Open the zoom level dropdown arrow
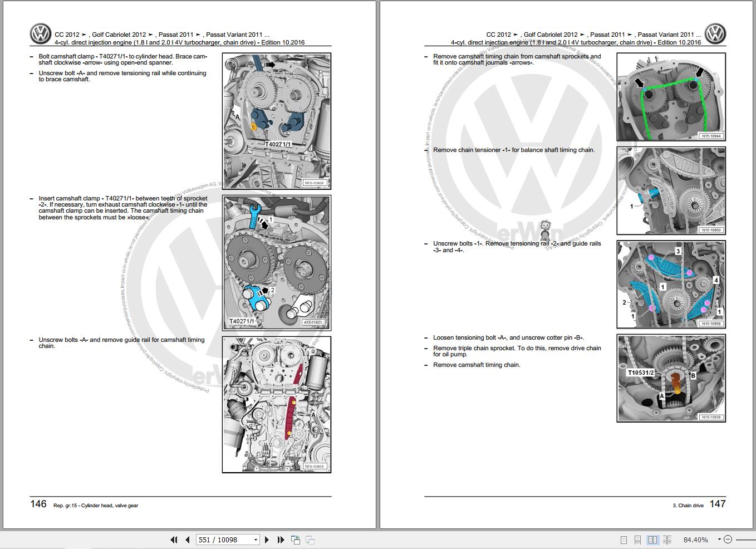The image size is (756, 549). (719, 540)
